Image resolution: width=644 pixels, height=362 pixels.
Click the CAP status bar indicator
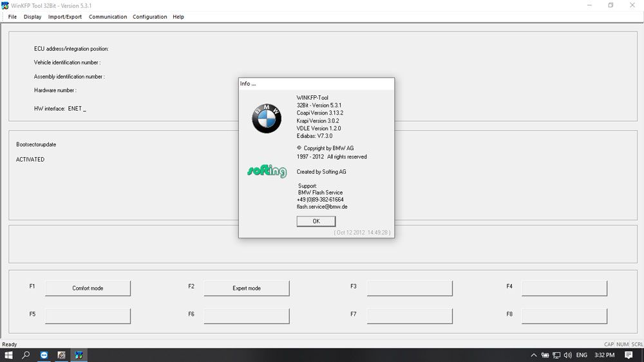point(609,345)
